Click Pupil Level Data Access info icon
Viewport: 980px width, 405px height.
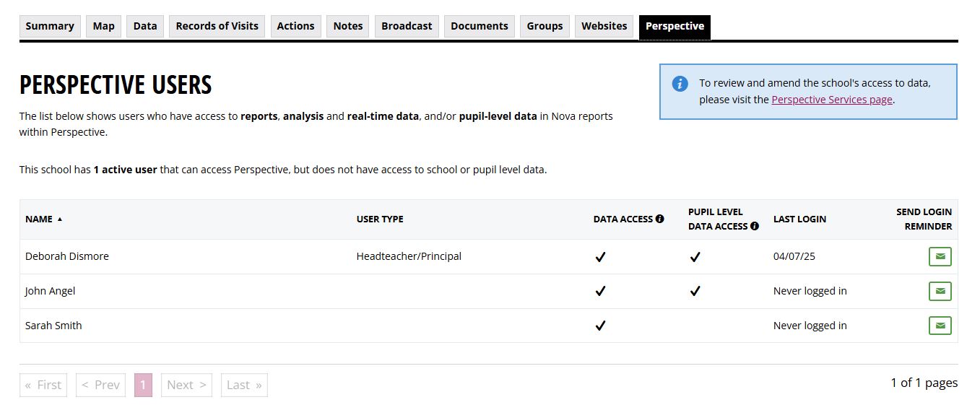coord(755,226)
